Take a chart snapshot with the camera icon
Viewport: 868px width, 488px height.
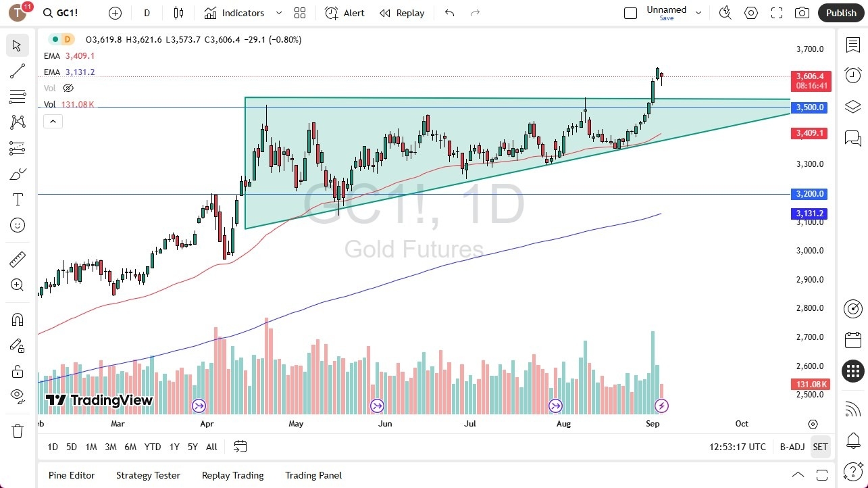[801, 12]
